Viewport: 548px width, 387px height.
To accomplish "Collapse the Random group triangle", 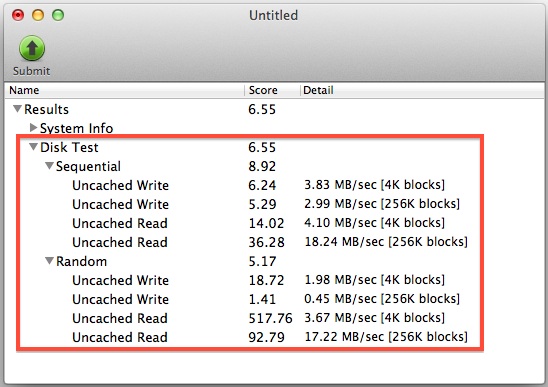I will pyautogui.click(x=50, y=261).
